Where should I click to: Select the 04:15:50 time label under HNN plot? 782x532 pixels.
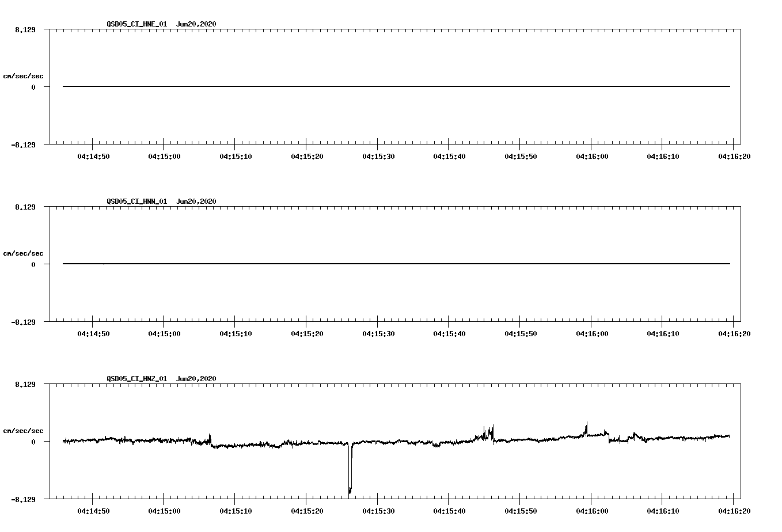(521, 333)
